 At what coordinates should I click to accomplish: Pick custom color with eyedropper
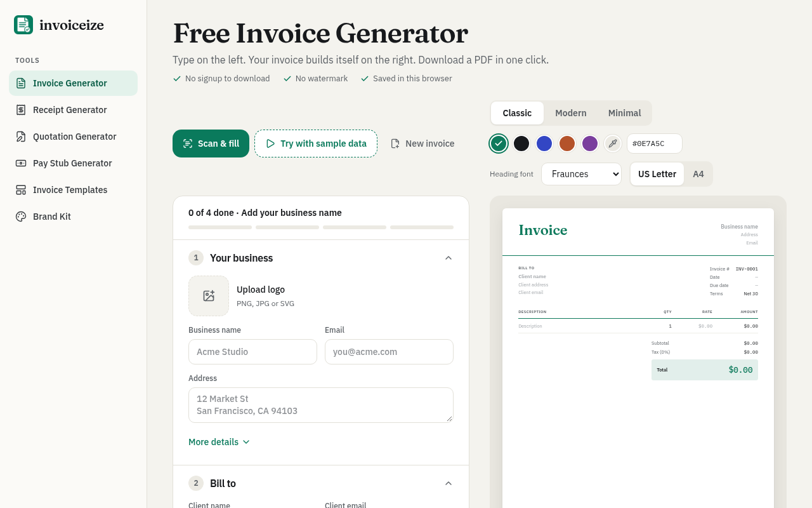tap(613, 144)
